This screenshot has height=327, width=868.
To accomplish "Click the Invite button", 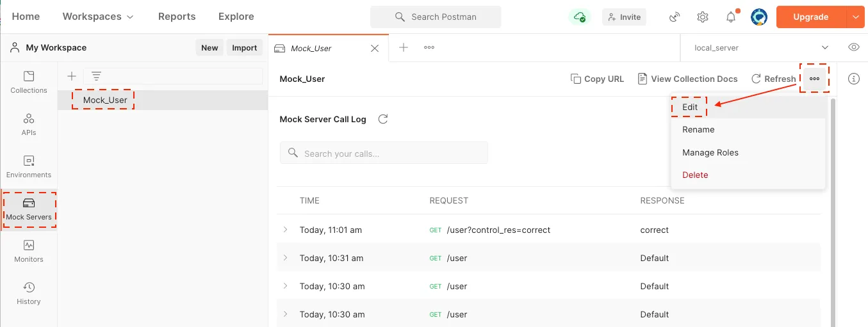I will 624,17.
